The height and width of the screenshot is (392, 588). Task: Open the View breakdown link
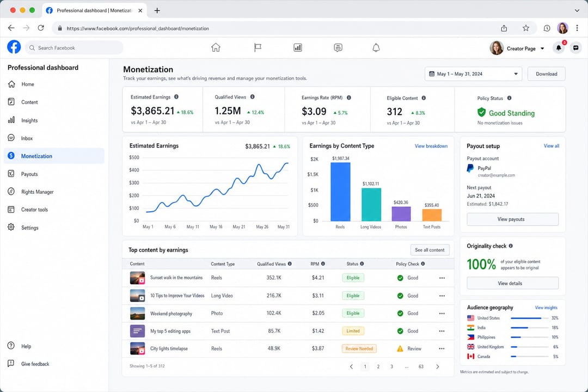[x=431, y=146]
